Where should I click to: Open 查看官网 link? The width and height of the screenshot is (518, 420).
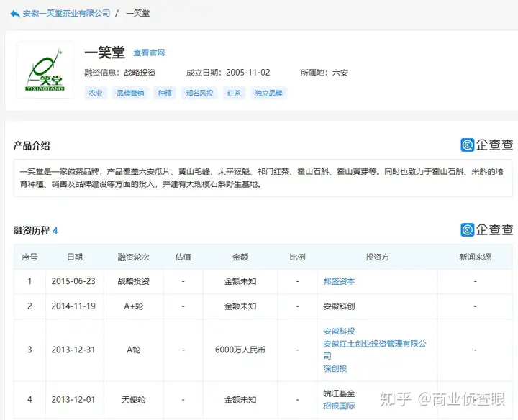tap(149, 52)
